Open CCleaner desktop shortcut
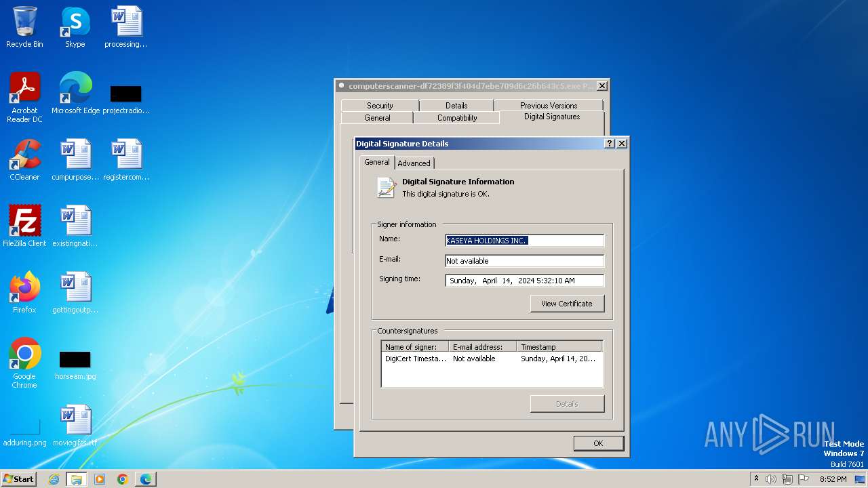The image size is (868, 488). pyautogui.click(x=24, y=160)
